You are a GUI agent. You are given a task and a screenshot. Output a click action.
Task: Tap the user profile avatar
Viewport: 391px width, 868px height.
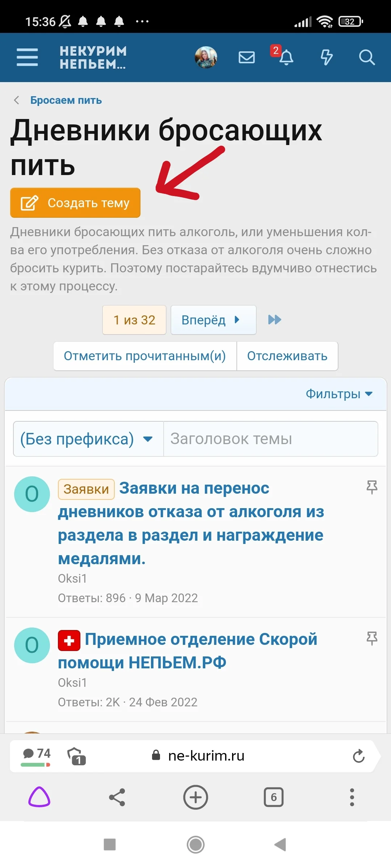pyautogui.click(x=206, y=57)
